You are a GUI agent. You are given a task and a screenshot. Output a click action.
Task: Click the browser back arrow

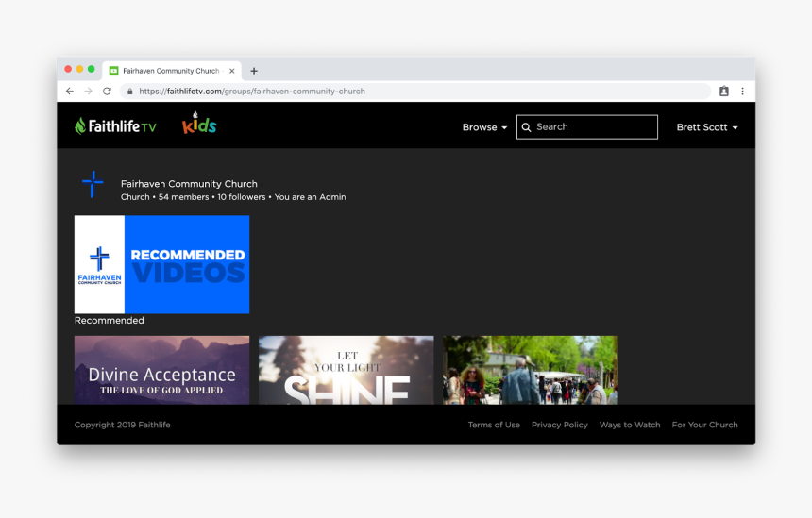69,92
